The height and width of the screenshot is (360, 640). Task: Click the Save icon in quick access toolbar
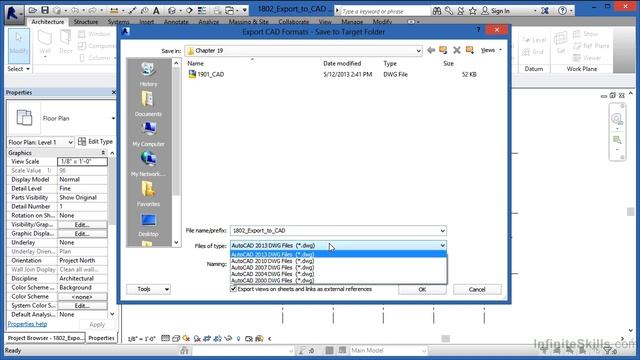coord(45,10)
